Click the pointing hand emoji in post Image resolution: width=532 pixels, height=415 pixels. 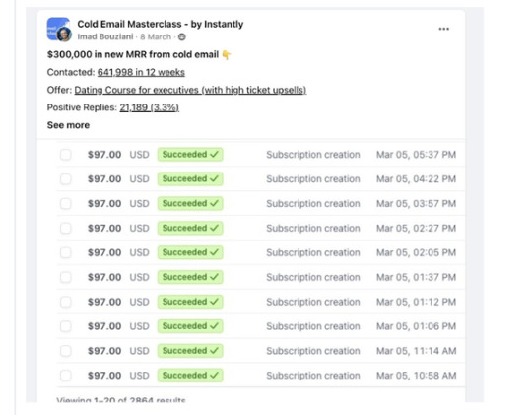227,54
